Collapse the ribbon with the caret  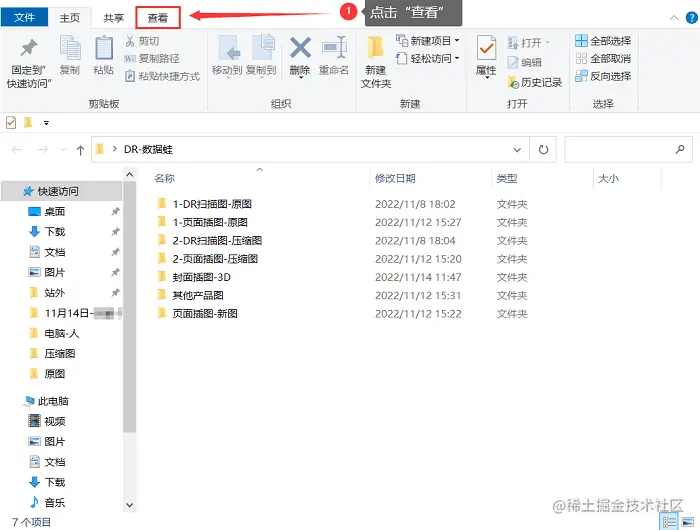tap(674, 18)
